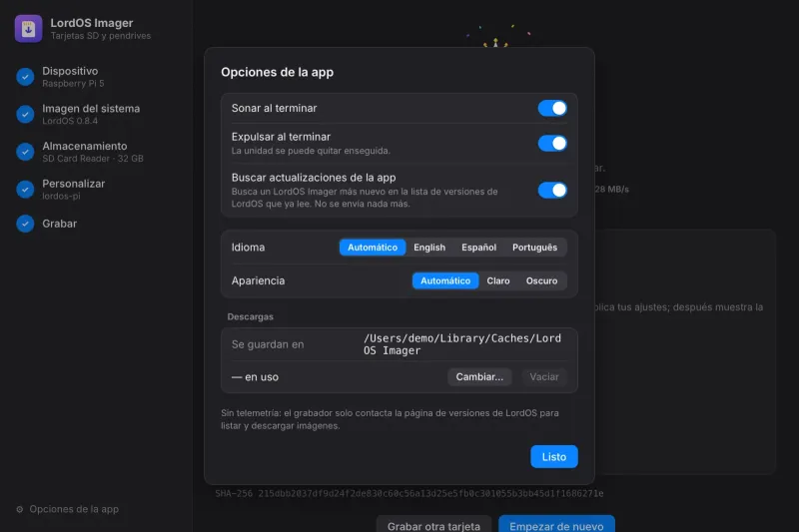Select Automático for Idioma
799x532 pixels.
373,248
